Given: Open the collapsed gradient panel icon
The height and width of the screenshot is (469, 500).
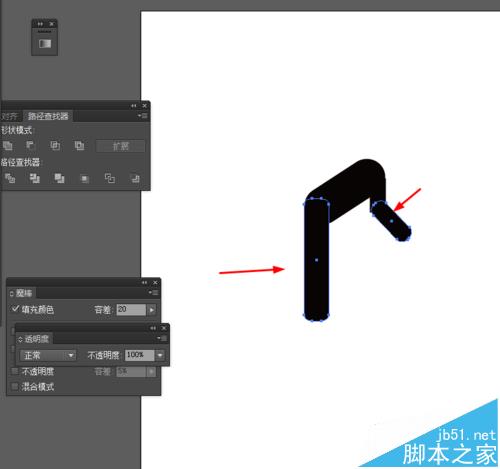Looking at the screenshot, I should pos(45,44).
